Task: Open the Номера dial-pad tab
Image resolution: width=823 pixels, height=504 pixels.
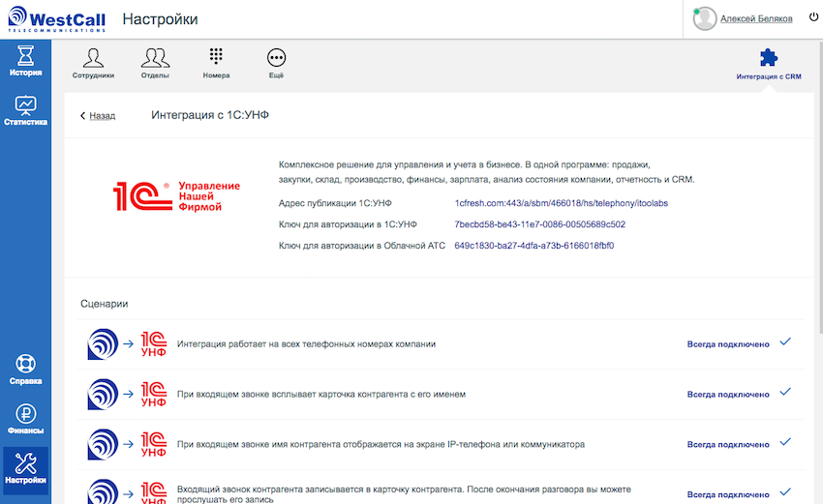Action: [216, 64]
